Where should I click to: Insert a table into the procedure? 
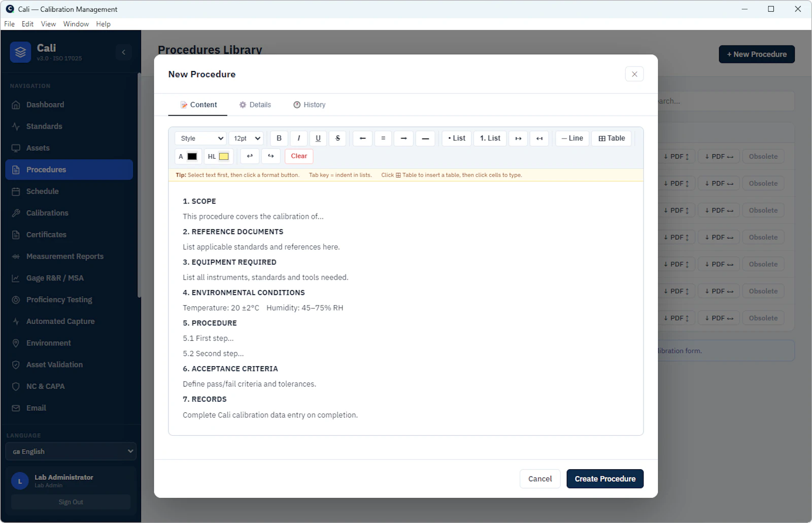click(612, 138)
